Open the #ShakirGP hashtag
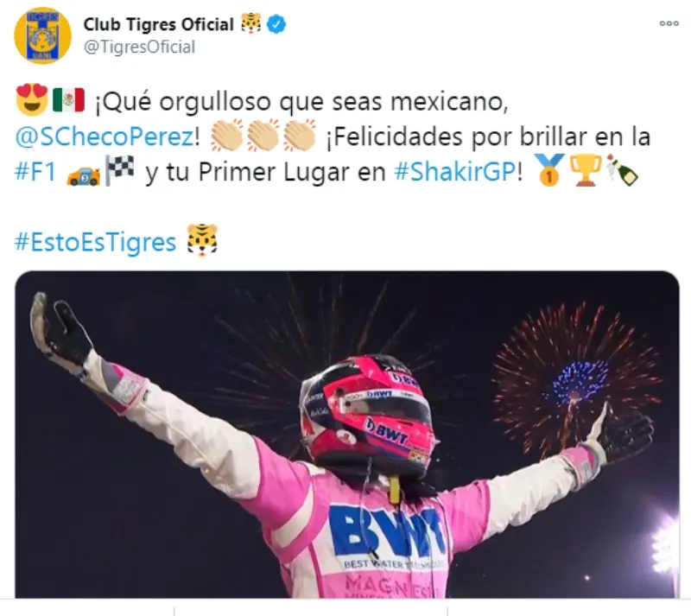The width and height of the screenshot is (691, 616). click(455, 172)
